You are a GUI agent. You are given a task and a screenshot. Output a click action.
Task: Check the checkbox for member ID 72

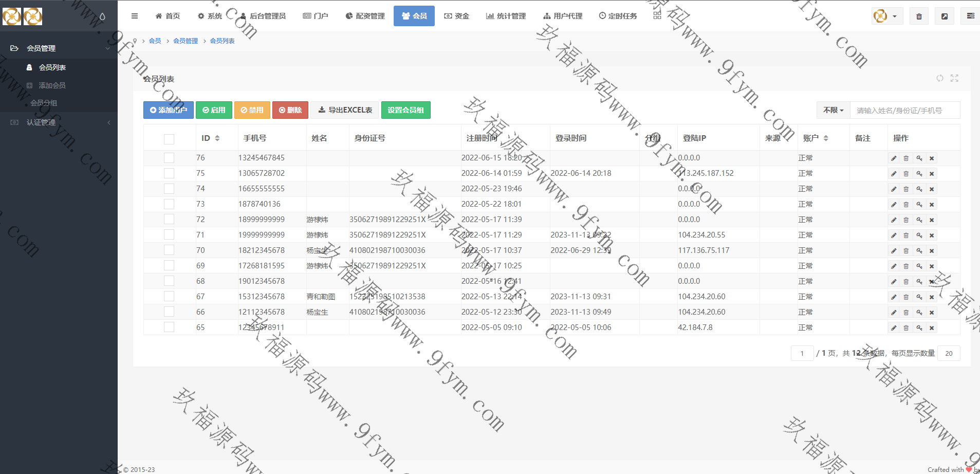point(169,220)
